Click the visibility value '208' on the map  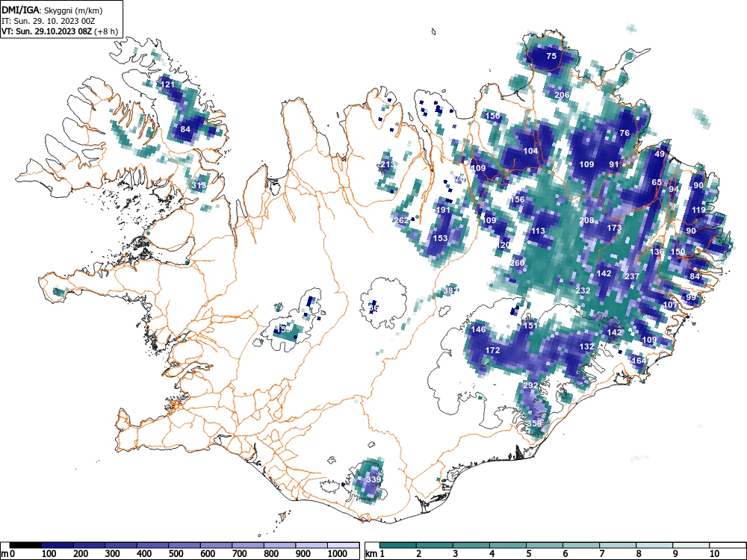click(586, 220)
